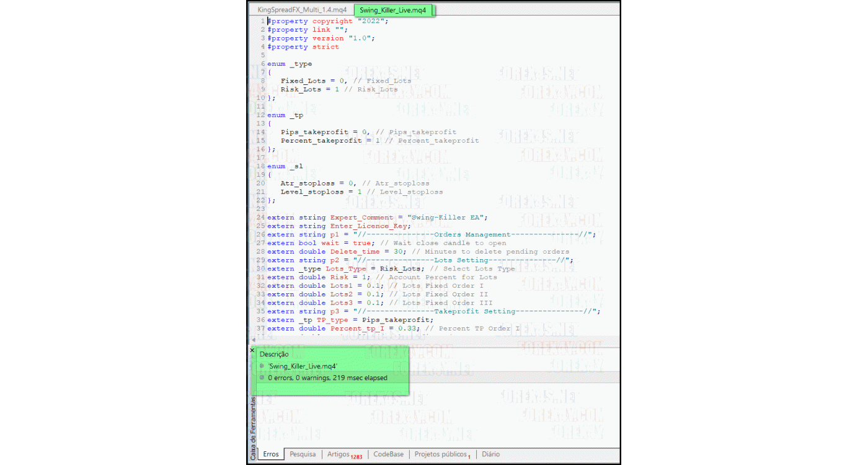The image size is (868, 465).
Task: Click the status icon beside '0 errors, 0 warnings'
Action: tap(261, 378)
